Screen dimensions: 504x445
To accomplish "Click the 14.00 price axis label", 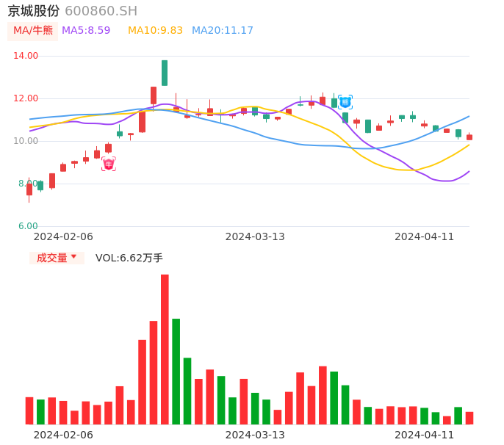I will coord(26,56).
